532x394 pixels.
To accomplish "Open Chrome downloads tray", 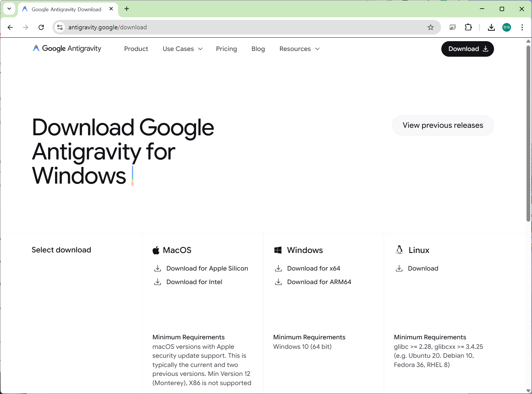I will tap(491, 27).
